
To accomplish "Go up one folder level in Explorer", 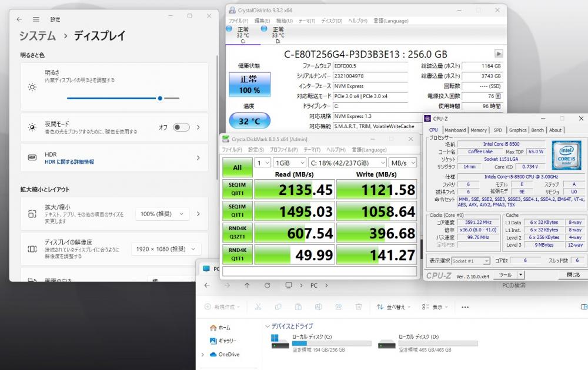I will click(247, 285).
